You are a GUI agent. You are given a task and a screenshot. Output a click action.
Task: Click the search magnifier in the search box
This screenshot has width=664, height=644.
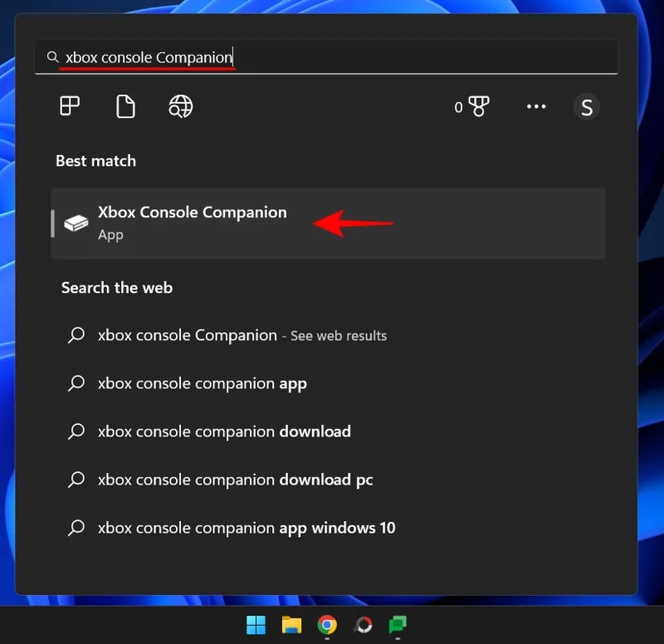pos(51,56)
